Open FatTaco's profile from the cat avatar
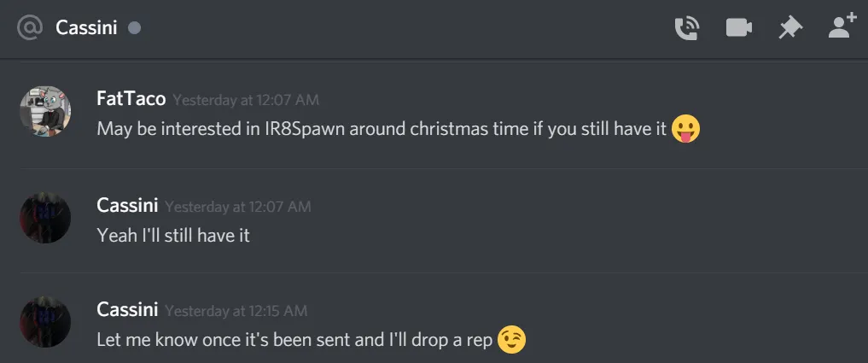Image resolution: width=868 pixels, height=363 pixels. pos(45,111)
